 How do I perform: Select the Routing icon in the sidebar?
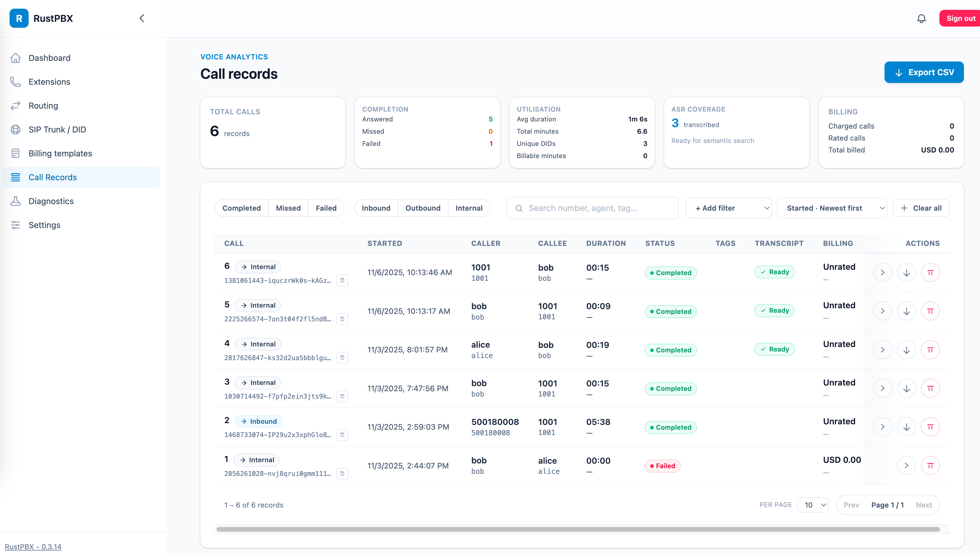(x=16, y=106)
